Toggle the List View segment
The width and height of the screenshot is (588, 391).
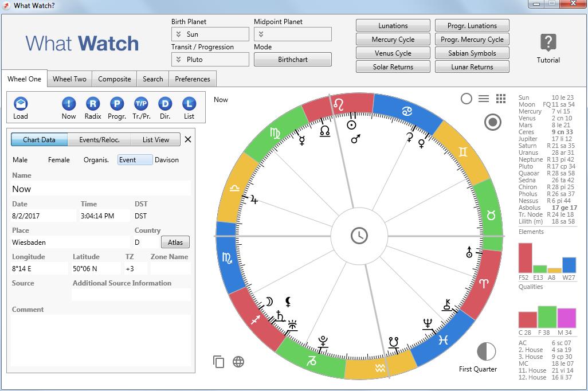pyautogui.click(x=156, y=139)
